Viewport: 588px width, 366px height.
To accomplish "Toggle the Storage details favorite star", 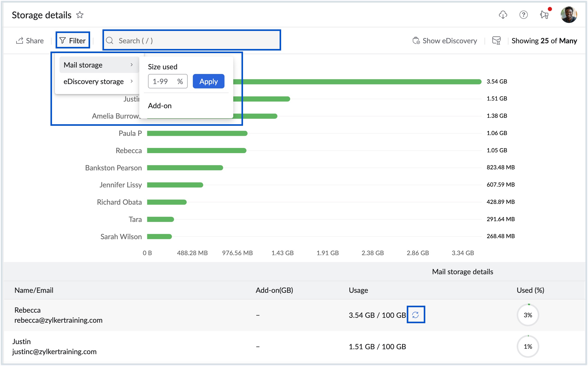I will (80, 15).
